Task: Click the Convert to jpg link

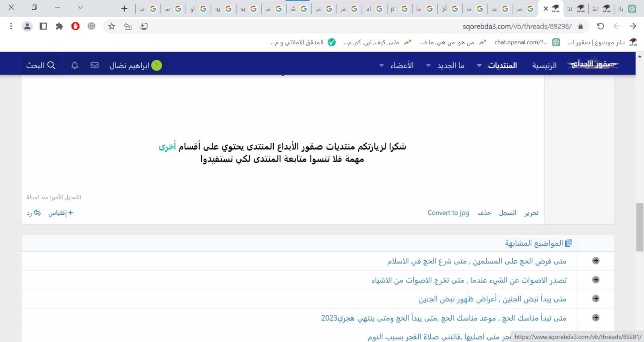Action: 448,213
